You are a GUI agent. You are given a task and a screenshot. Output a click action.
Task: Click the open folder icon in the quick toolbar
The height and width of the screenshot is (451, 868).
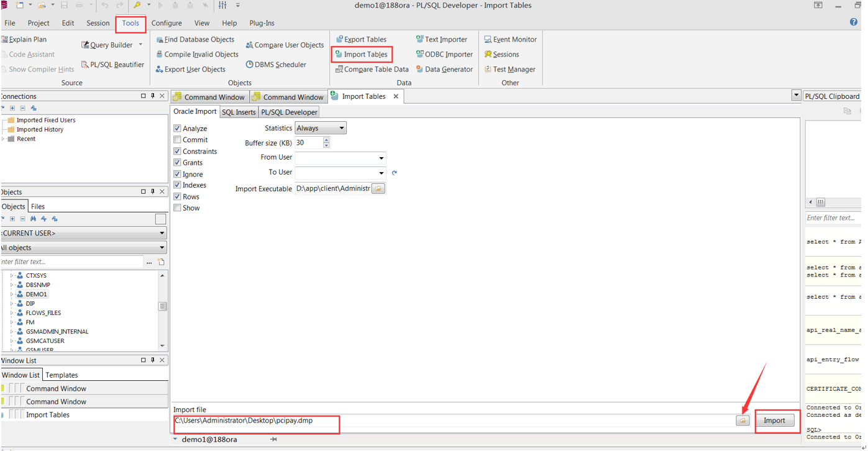coord(42,5)
